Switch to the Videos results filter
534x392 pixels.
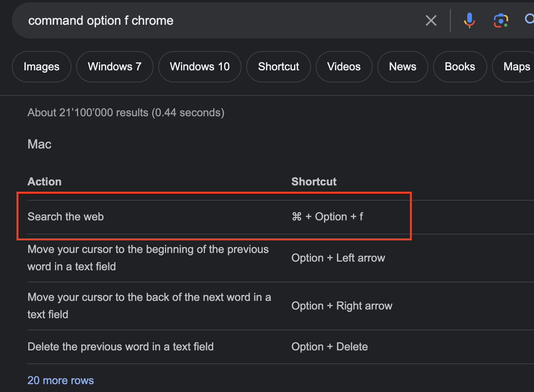click(344, 66)
